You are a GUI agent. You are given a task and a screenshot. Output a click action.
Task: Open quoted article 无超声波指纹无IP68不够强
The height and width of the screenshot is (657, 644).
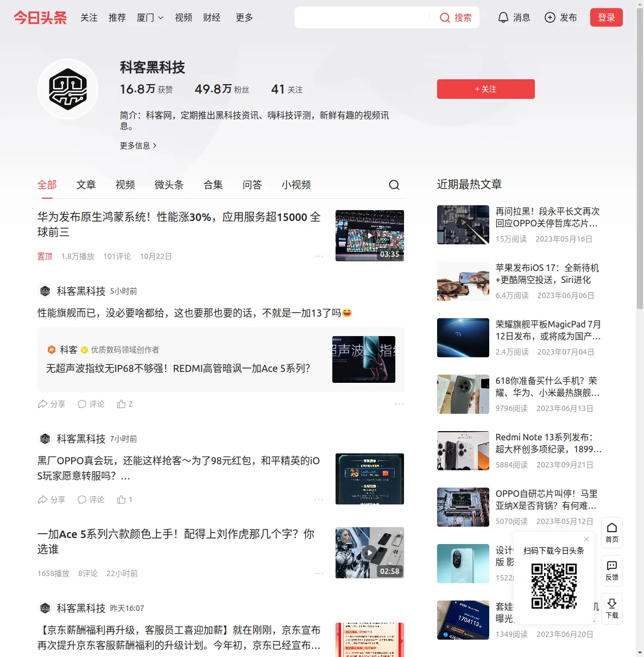tap(178, 369)
